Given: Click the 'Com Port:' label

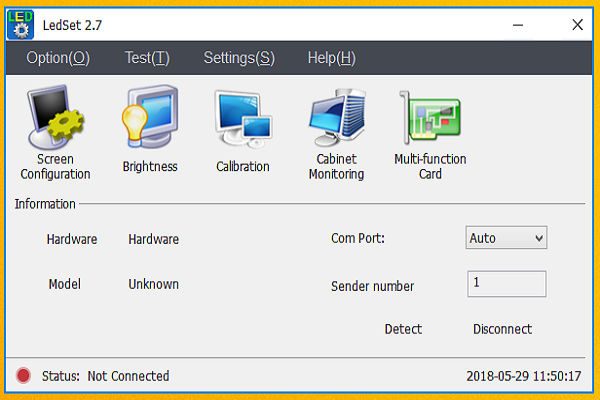Looking at the screenshot, I should click(358, 238).
